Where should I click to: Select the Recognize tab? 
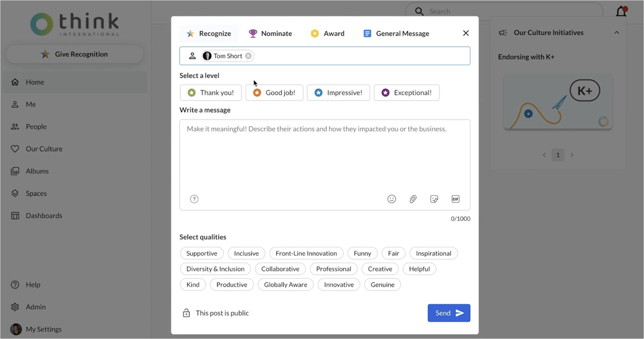209,34
